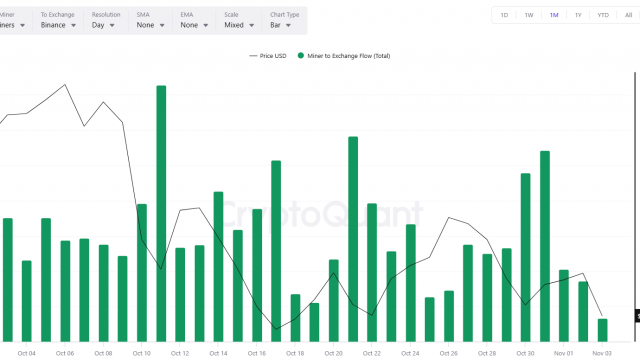Click the tall bar near Oct 21
Viewport: 640px width, 360px height.
[x=353, y=239]
